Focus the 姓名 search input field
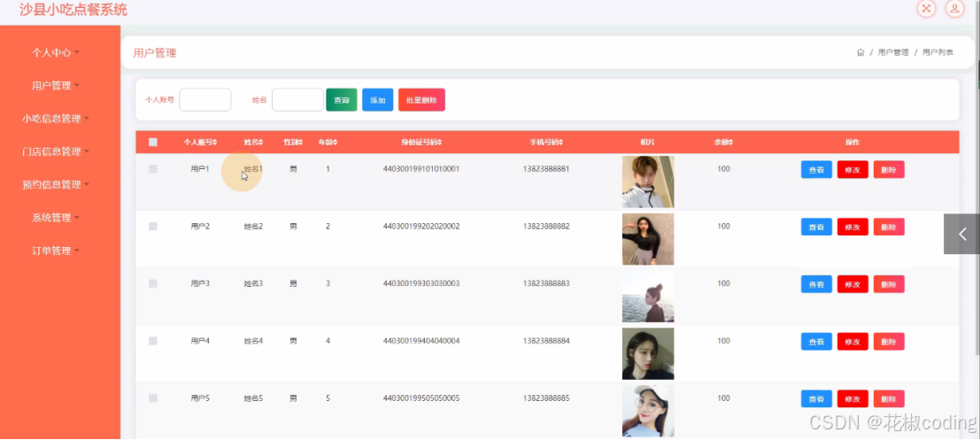Screen dimensions: 980x440 tap(297, 100)
